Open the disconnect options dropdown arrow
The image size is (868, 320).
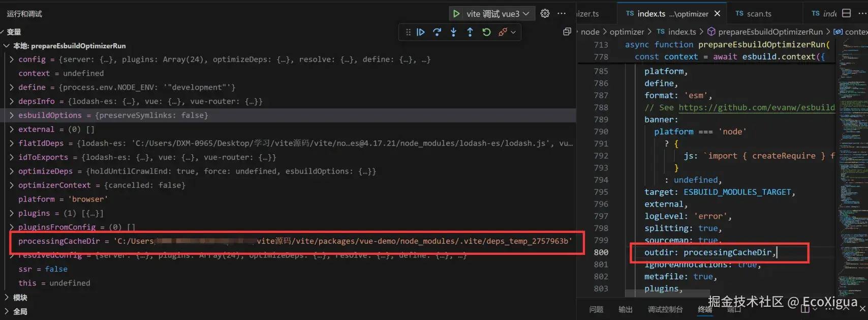(513, 32)
